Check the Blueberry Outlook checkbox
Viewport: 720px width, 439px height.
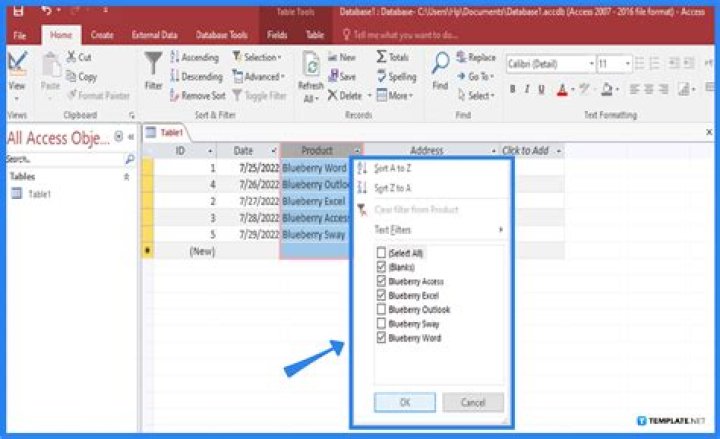coord(381,310)
